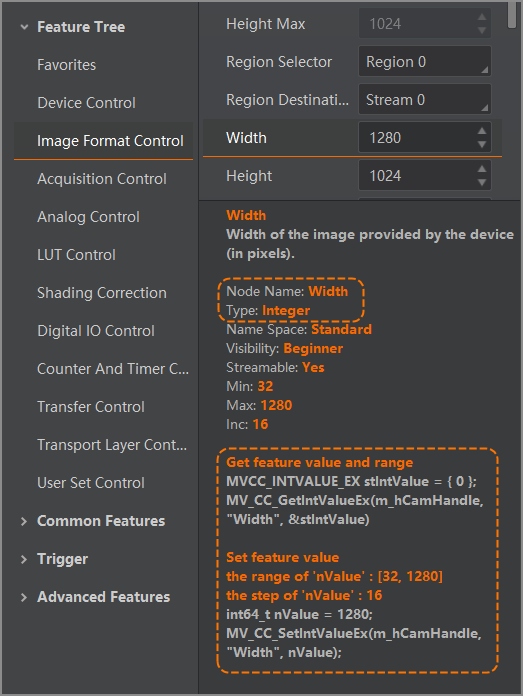Open Acquisition Control category
This screenshot has height=696, width=523.
tap(102, 179)
